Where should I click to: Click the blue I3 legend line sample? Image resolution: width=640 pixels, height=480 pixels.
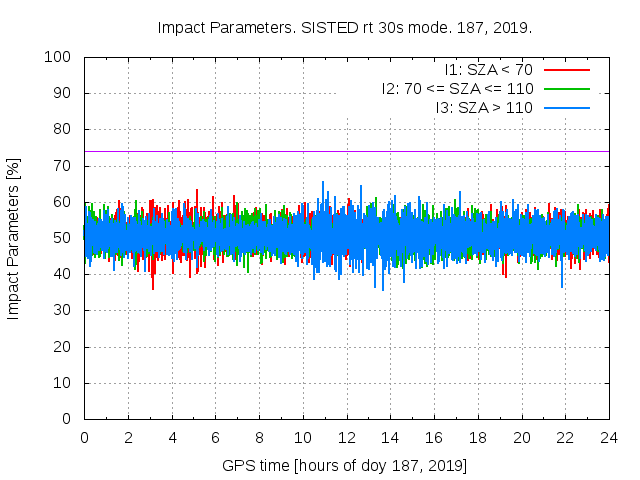565,106
